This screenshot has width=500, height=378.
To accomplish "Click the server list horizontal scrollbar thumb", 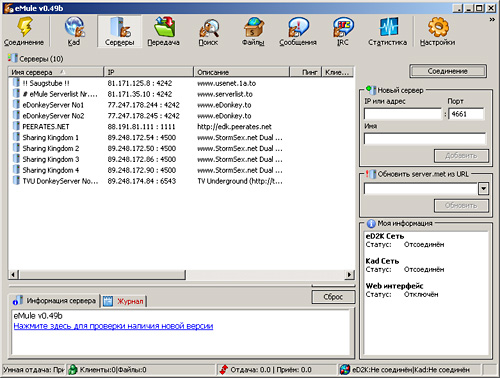I will (x=102, y=275).
